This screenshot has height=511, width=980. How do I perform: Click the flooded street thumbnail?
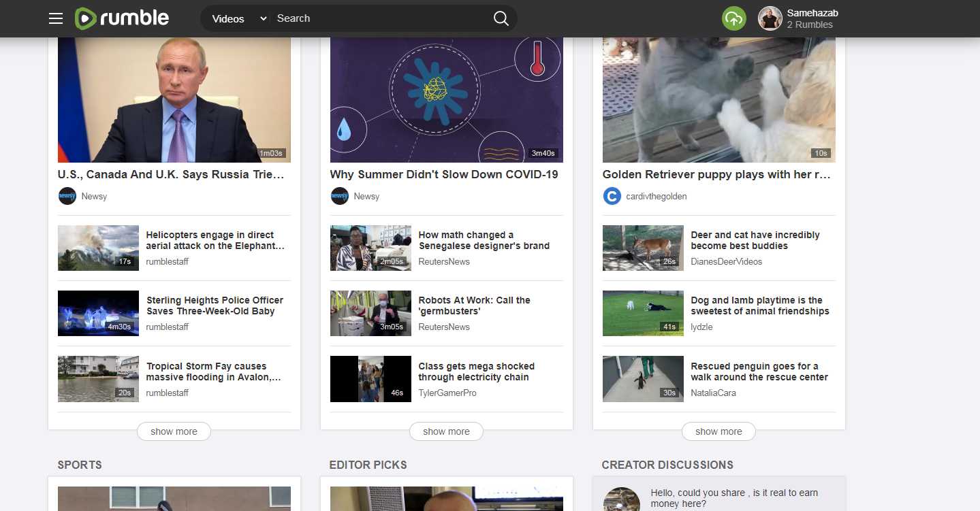click(98, 379)
